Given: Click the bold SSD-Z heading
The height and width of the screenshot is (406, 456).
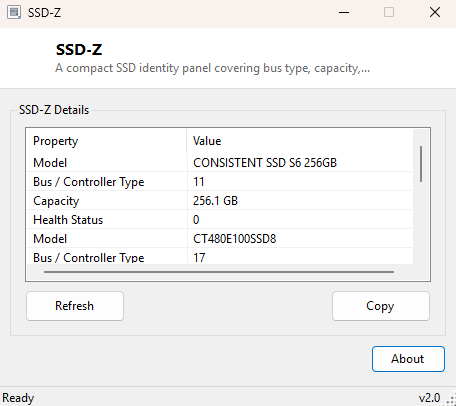Looking at the screenshot, I should pyautogui.click(x=79, y=50).
